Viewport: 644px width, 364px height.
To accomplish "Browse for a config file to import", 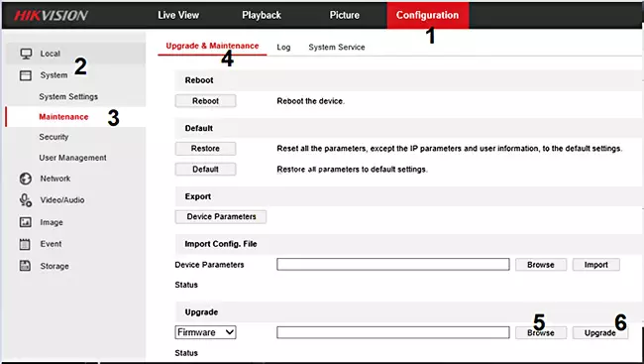I will (x=541, y=265).
